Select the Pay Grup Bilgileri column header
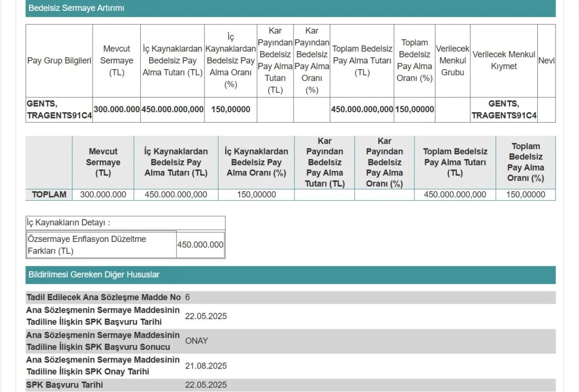 coord(59,61)
